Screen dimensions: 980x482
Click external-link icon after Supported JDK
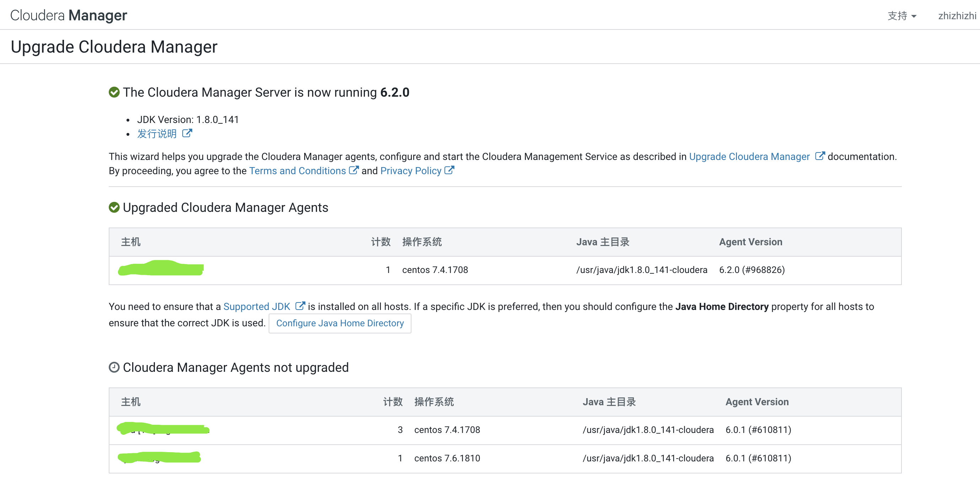click(x=300, y=306)
